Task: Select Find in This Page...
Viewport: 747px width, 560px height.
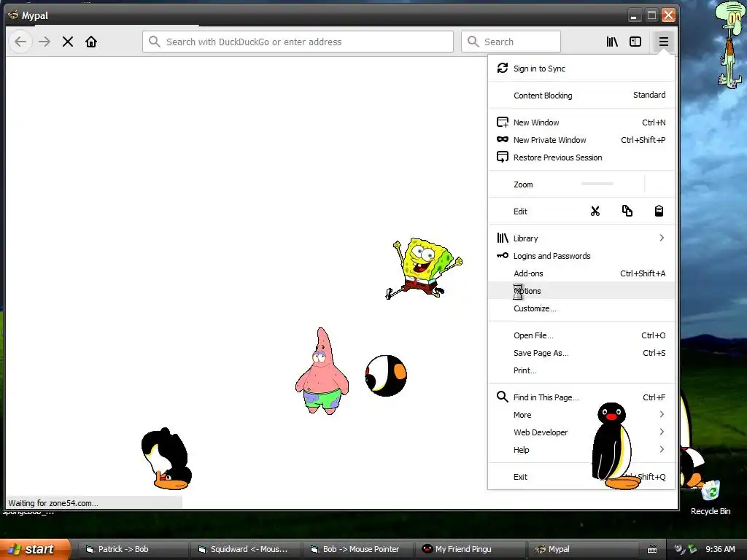Action: tap(581, 397)
